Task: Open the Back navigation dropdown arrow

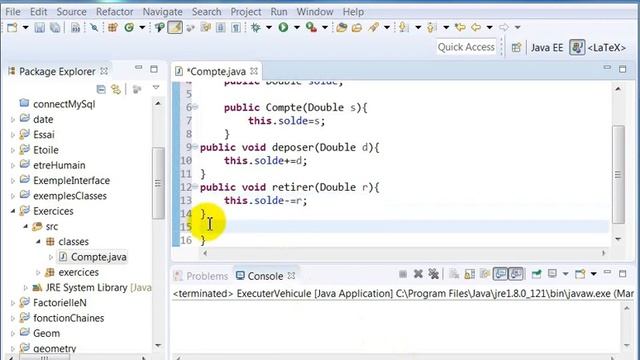Action: tap(489, 27)
